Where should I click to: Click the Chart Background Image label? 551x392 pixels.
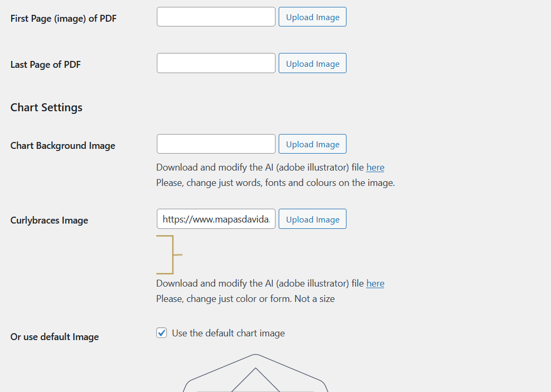coord(63,145)
